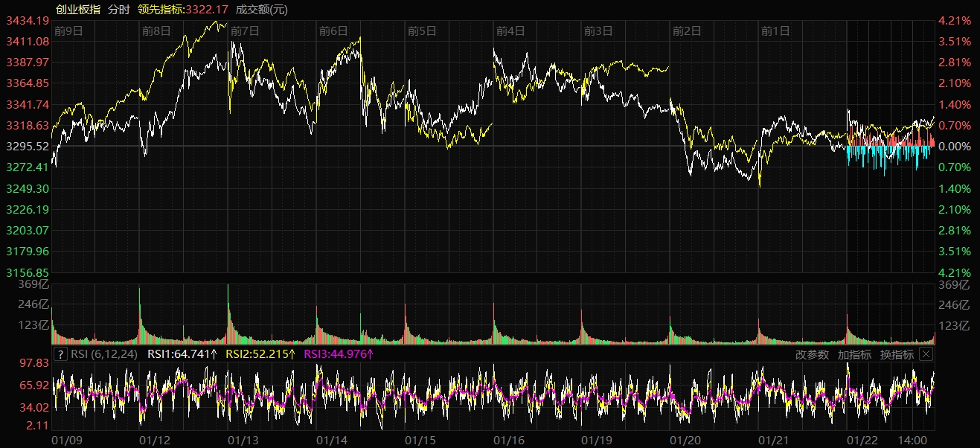Click the 01/16 date on time axis
The width and height of the screenshot is (980, 448).
510,441
